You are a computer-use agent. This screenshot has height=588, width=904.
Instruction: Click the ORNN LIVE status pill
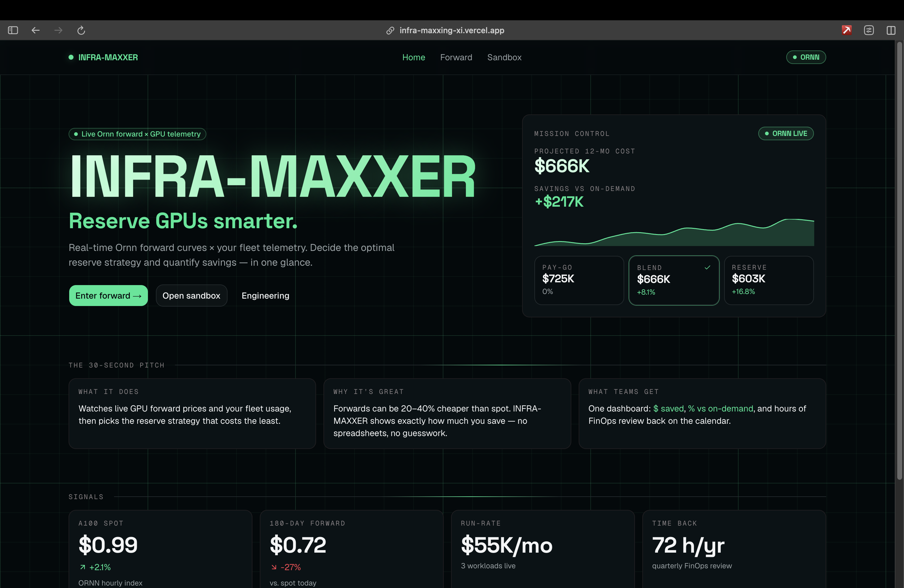786,133
